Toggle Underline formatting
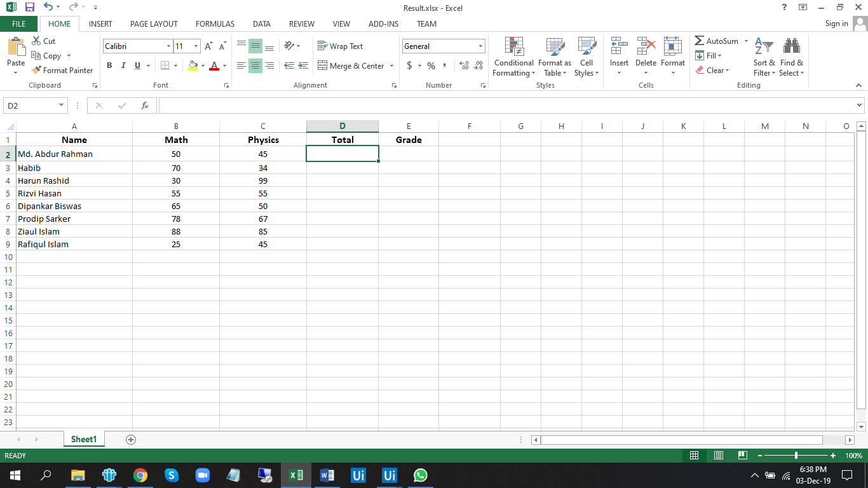Screen dimensions: 868x488 point(137,65)
